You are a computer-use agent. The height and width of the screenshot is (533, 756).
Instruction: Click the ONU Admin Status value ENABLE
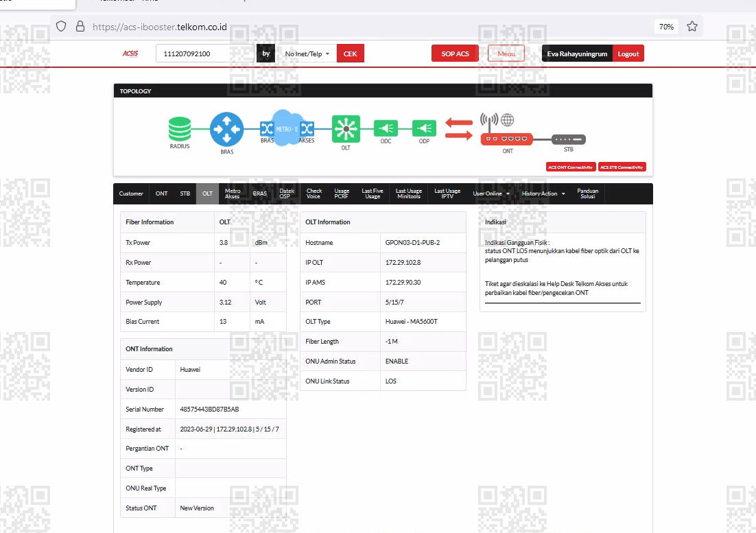(397, 361)
